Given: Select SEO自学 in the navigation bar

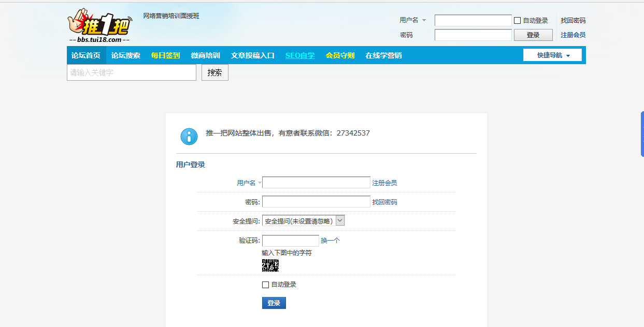Looking at the screenshot, I should point(300,55).
